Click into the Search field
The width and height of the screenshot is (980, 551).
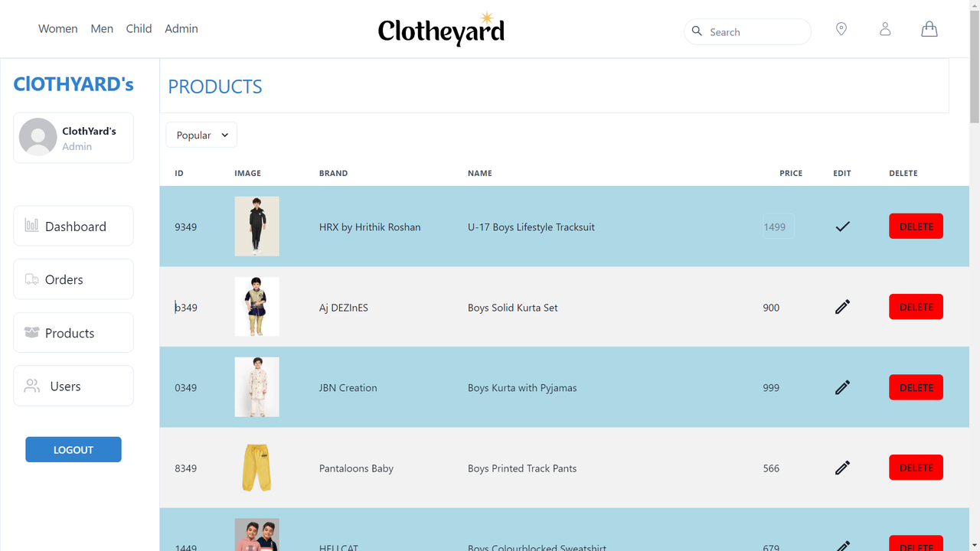pos(747,31)
